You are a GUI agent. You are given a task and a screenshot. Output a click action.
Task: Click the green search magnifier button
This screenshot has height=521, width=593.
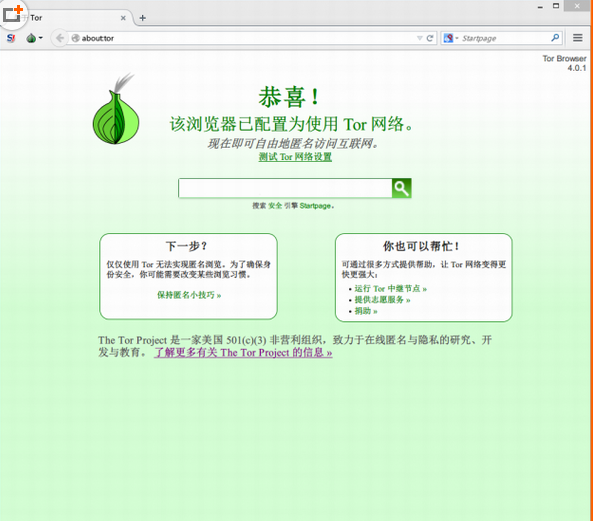401,188
